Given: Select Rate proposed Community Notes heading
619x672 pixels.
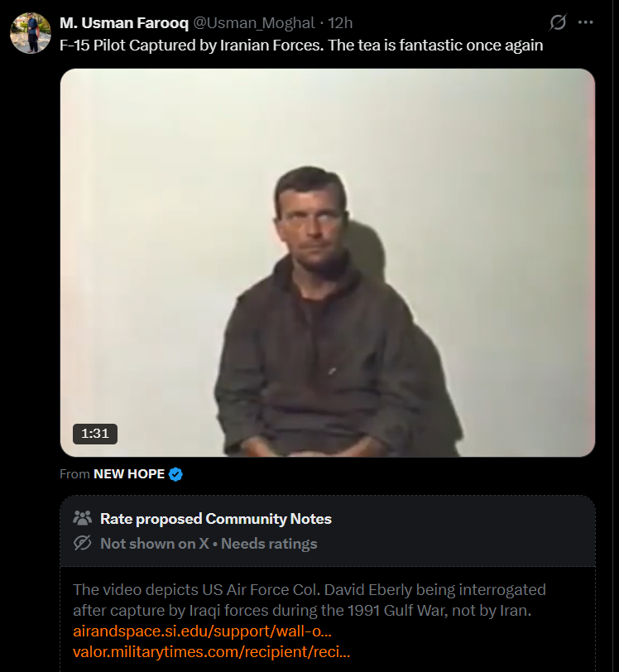Looking at the screenshot, I should [x=216, y=519].
